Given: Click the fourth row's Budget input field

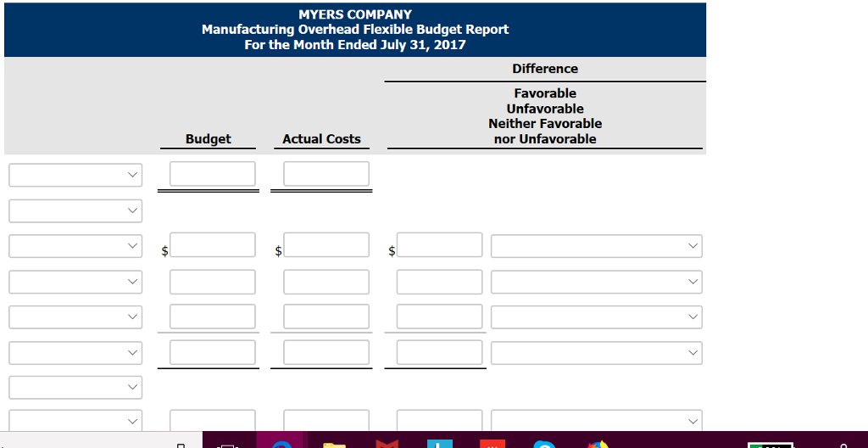Looking at the screenshot, I should click(213, 282).
